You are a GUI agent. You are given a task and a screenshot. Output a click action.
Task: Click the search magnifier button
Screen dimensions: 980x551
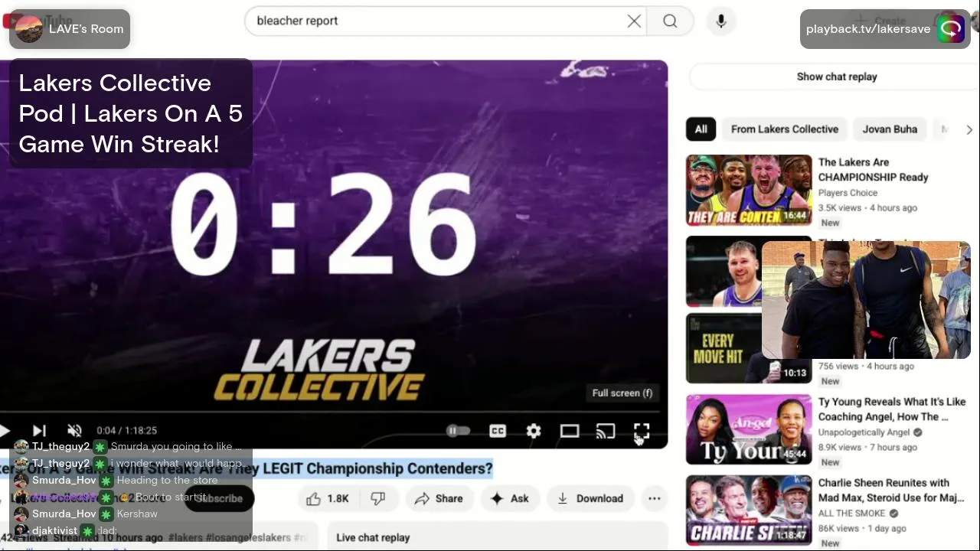pos(670,21)
